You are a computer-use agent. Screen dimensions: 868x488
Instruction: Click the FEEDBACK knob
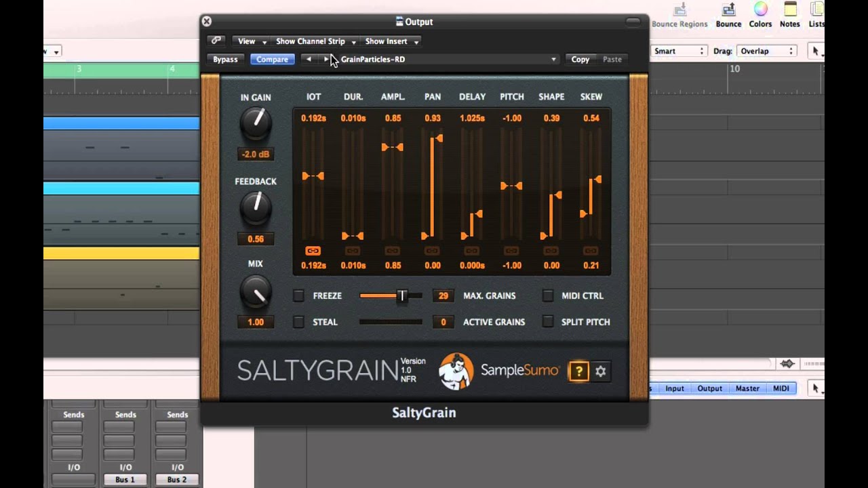(256, 207)
